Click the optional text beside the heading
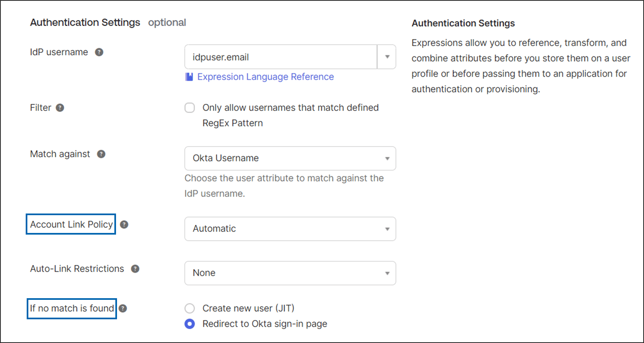This screenshot has height=343, width=644. click(x=167, y=22)
